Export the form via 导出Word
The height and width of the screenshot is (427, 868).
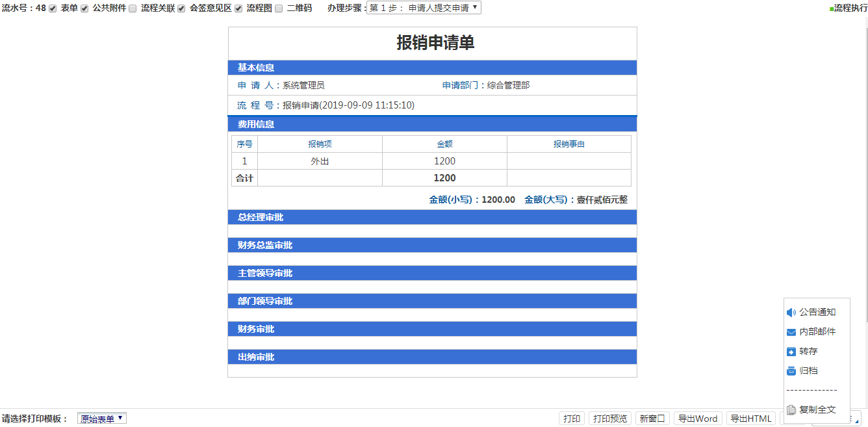click(698, 419)
